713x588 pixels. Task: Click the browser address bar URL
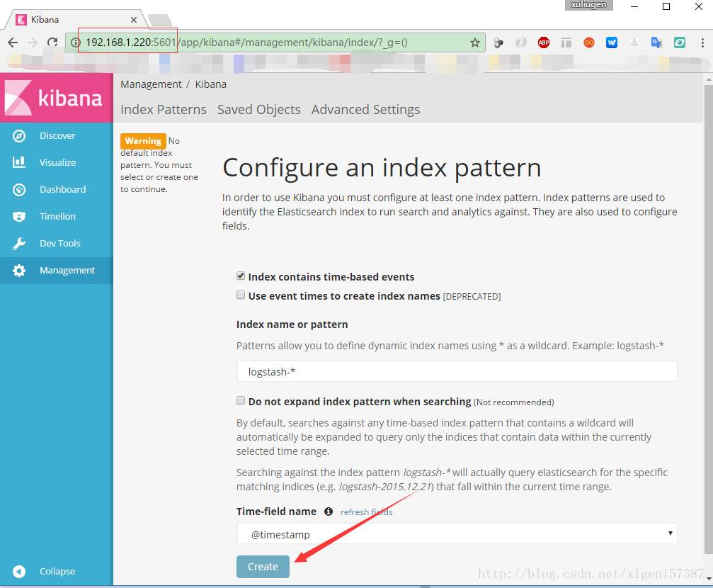(246, 43)
